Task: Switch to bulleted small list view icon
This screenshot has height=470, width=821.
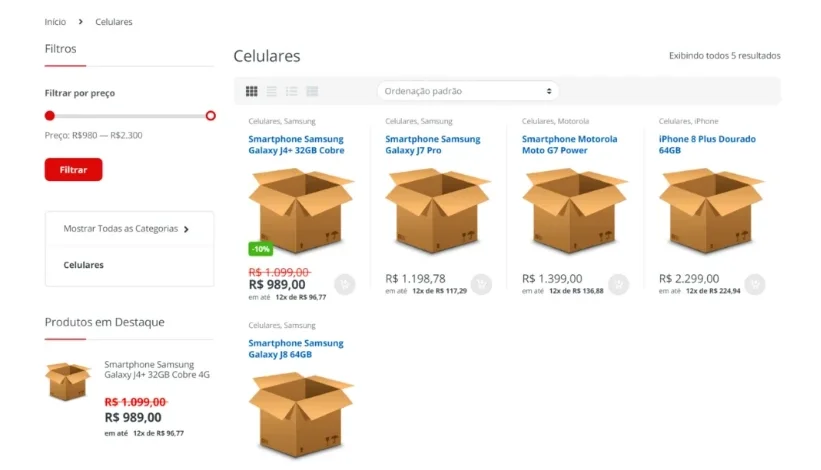Action: (x=292, y=91)
